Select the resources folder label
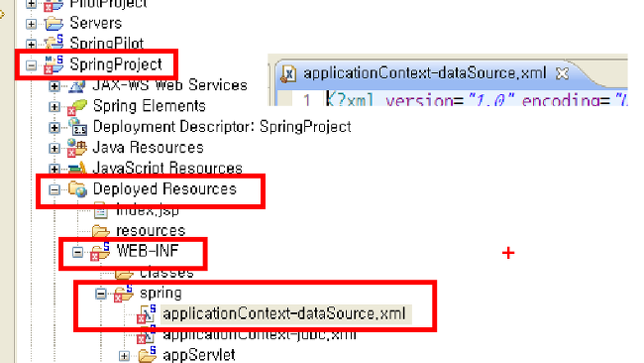Viewport: 644px width, 363px height. click(x=151, y=231)
